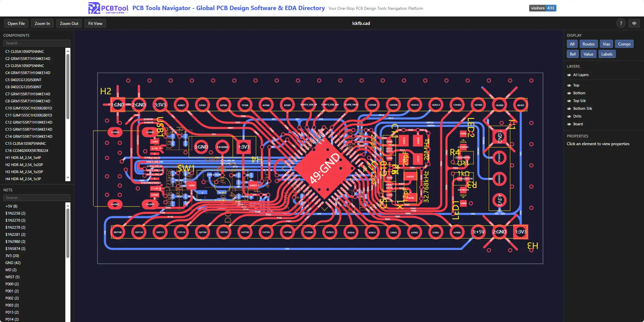
Task: Select component H1 HDR-M_2.54_1x4P
Action: [23, 158]
